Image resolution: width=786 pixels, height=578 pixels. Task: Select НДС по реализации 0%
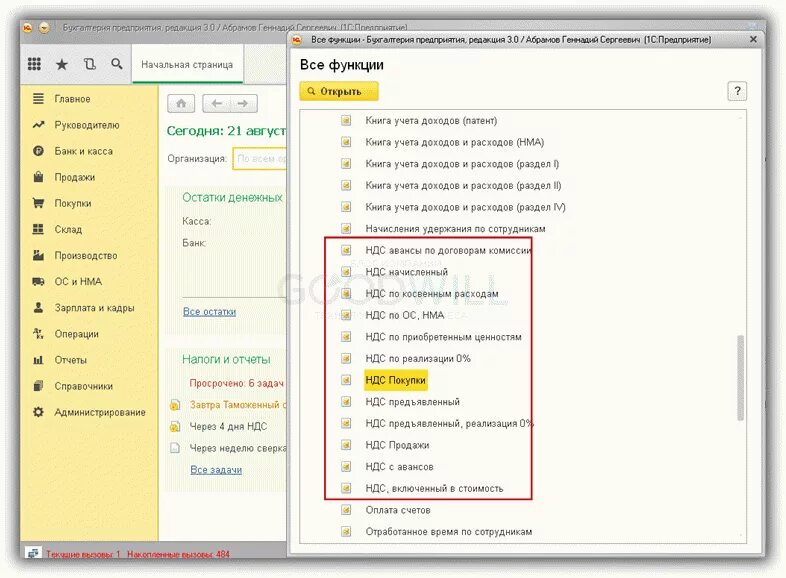tap(418, 358)
